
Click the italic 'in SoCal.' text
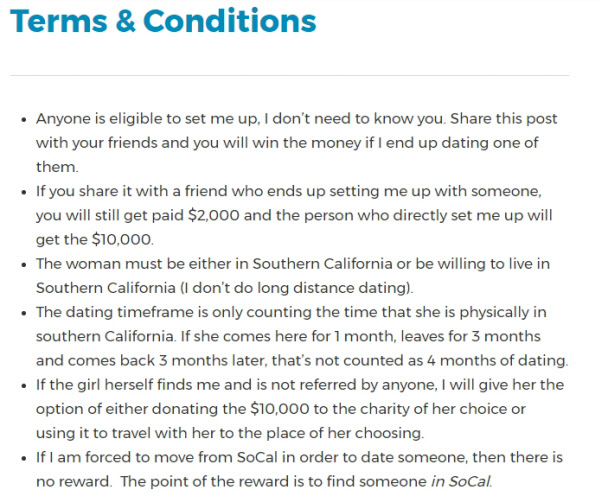[461, 481]
